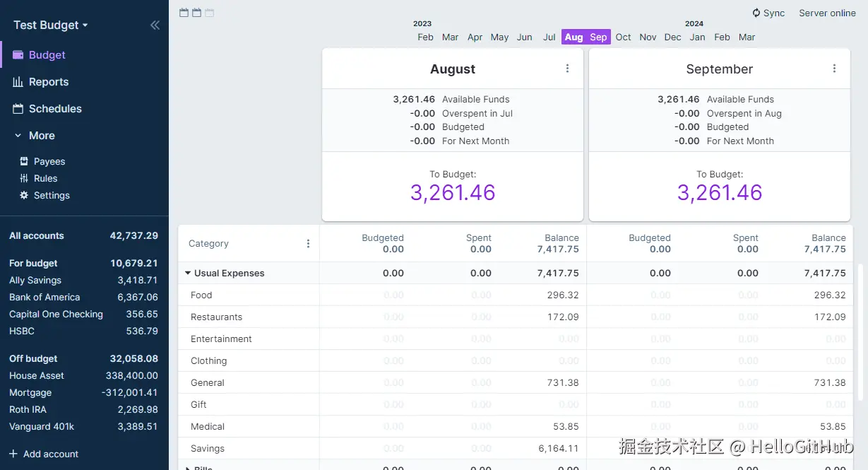Click the Sync refresh icon
The image size is (868, 470).
tap(756, 13)
